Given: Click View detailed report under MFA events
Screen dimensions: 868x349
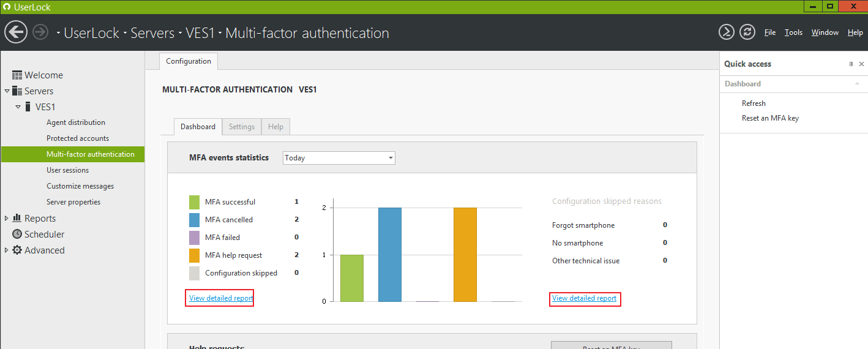Looking at the screenshot, I should [221, 298].
